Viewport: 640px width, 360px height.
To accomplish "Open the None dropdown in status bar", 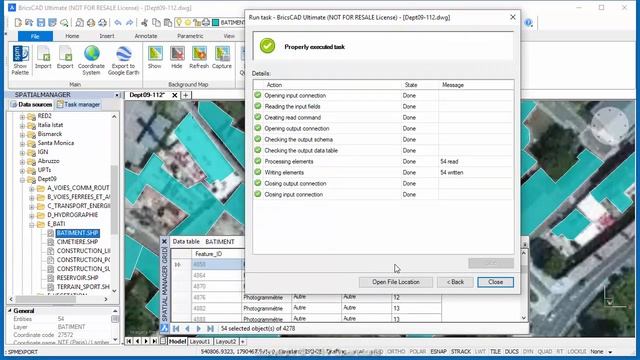I will [610, 352].
